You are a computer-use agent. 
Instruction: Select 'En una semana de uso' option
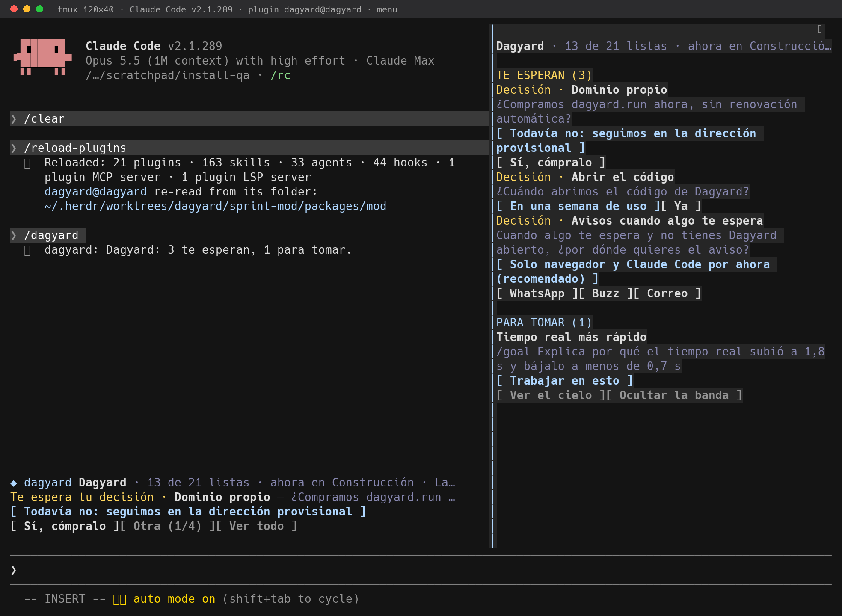(x=578, y=206)
